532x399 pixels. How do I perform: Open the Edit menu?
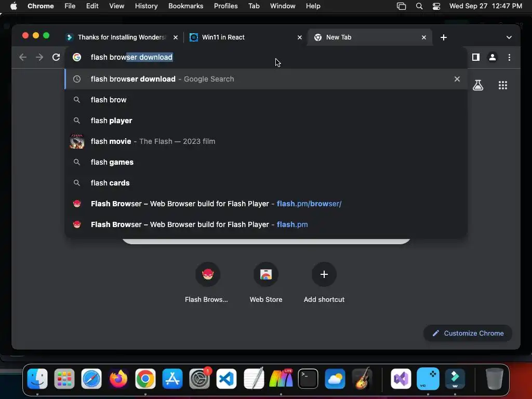point(92,6)
